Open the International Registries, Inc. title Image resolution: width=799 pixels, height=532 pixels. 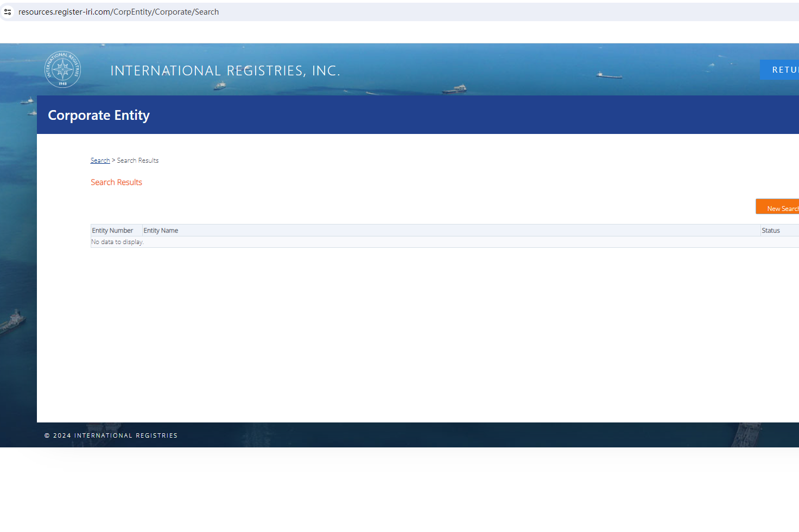pos(225,70)
